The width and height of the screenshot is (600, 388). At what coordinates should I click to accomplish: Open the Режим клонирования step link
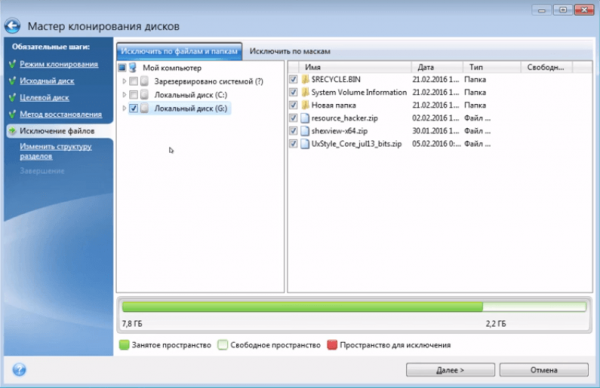pyautogui.click(x=59, y=64)
